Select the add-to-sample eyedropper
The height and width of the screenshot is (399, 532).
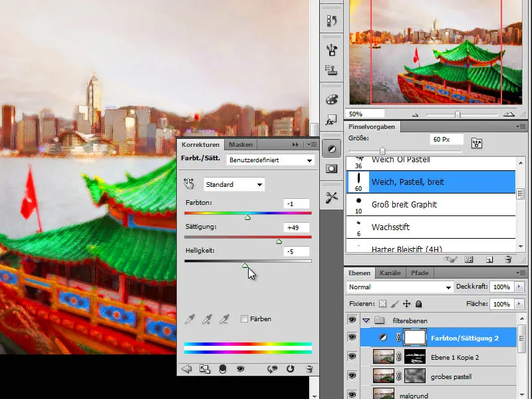207,319
